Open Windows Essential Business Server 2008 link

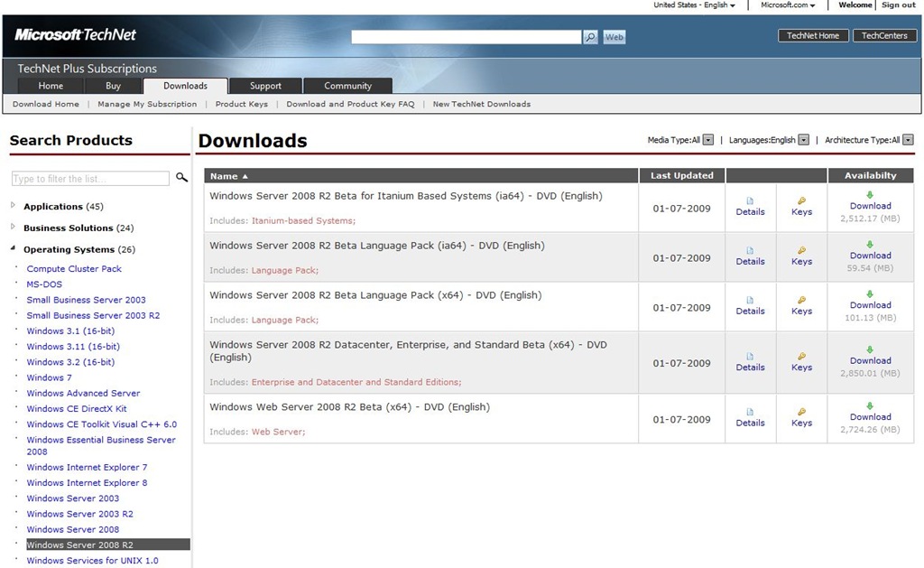(101, 445)
